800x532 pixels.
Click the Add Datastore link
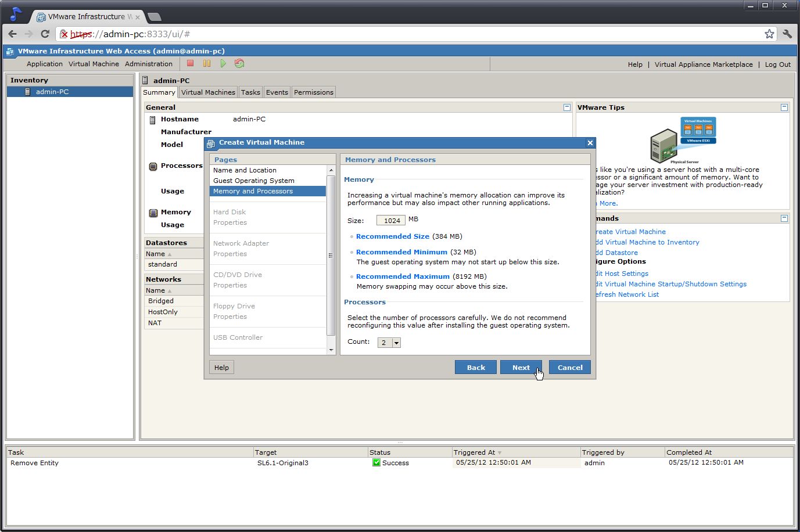pyautogui.click(x=617, y=253)
